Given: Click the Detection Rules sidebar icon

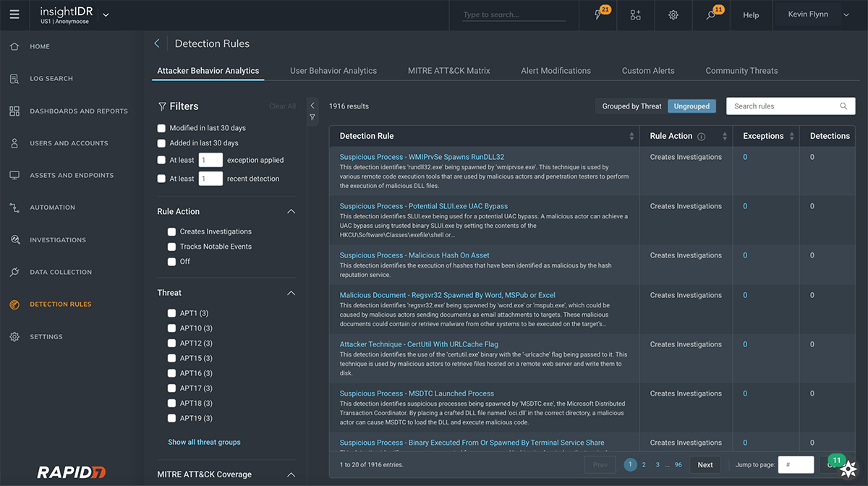Looking at the screenshot, I should click(x=14, y=304).
